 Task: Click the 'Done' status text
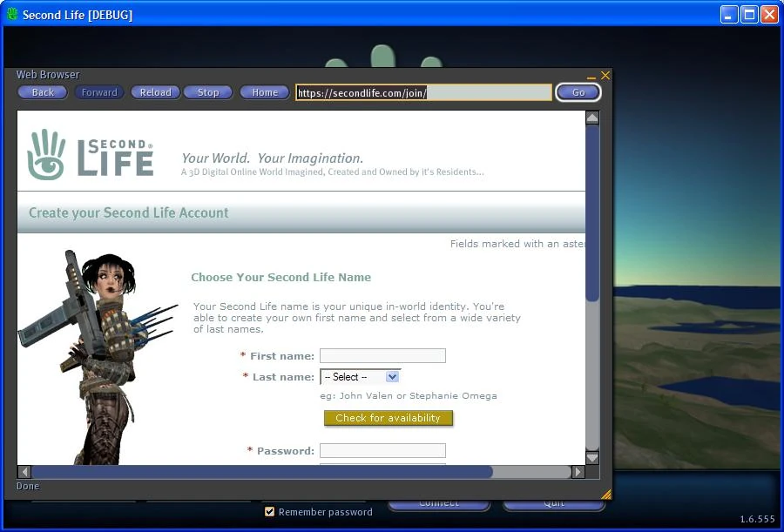tap(28, 486)
